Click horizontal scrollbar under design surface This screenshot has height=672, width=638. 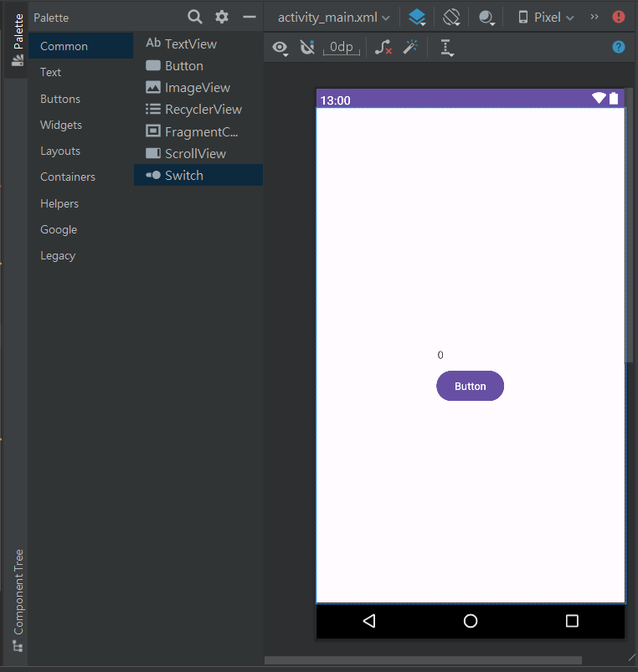point(423,660)
